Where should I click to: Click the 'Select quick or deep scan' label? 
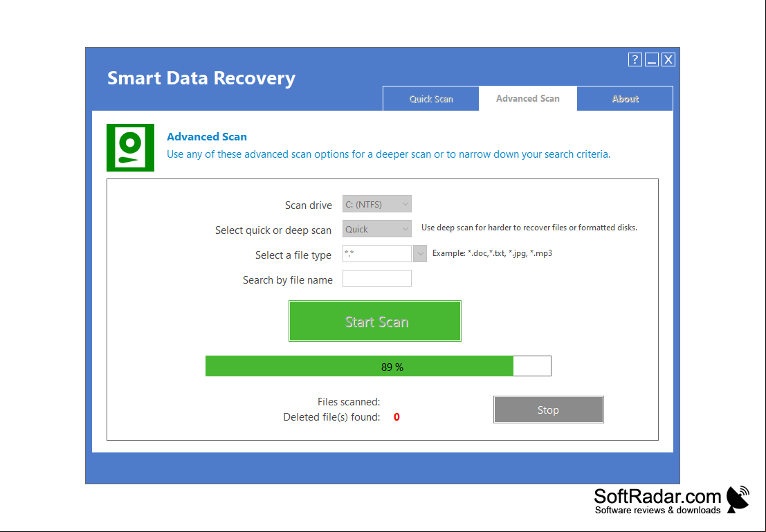(x=273, y=230)
